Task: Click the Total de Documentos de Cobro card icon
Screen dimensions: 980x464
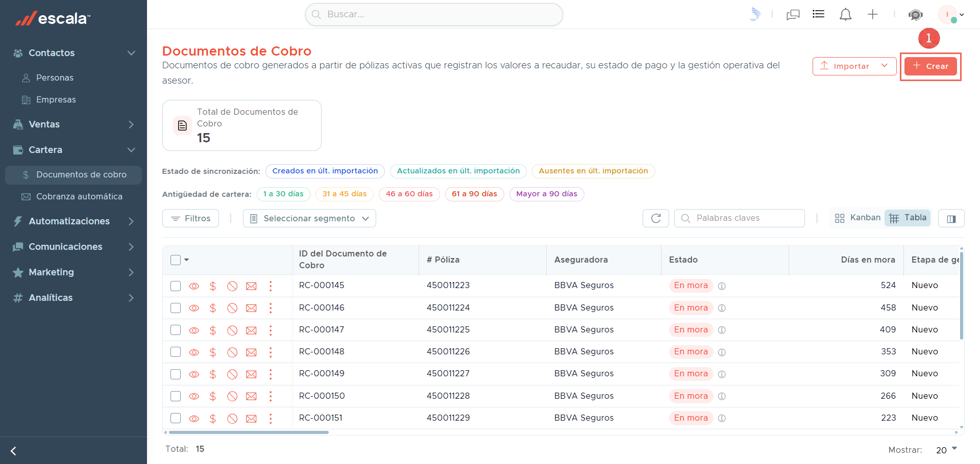Action: tap(182, 125)
